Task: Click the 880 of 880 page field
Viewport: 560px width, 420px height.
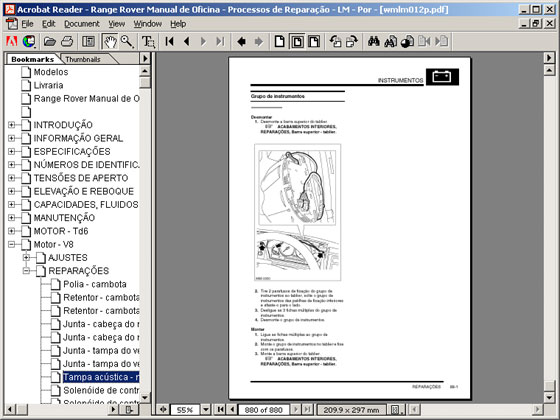Action: coord(264,410)
